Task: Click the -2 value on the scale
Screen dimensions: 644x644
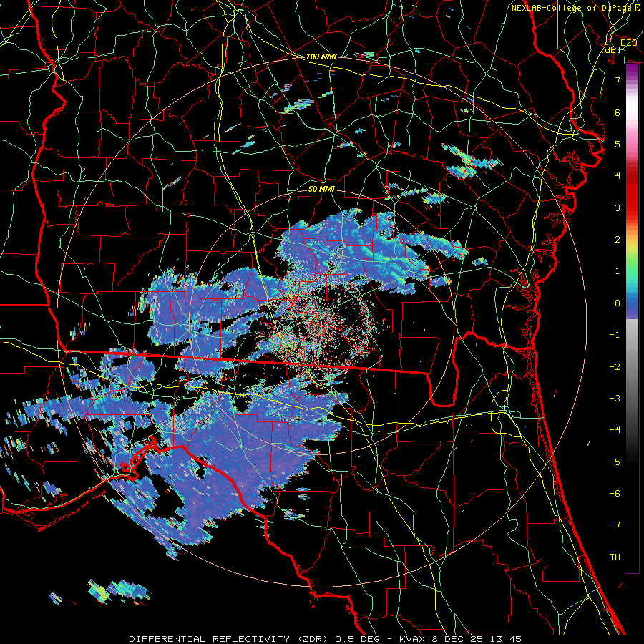Action: 615,367
